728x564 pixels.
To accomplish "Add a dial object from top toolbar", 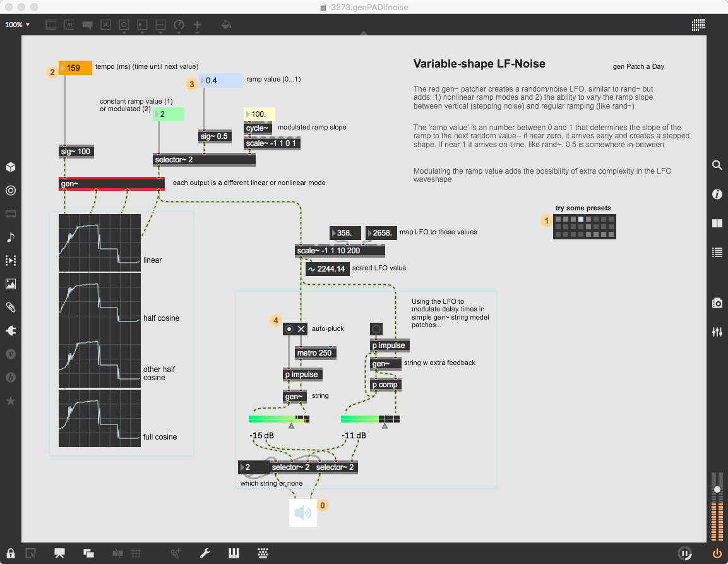I will [x=179, y=25].
